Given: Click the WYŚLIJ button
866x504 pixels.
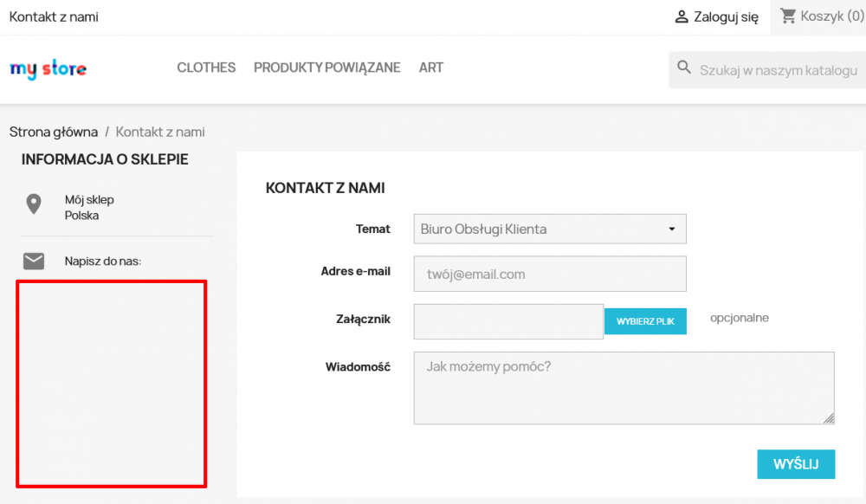Looking at the screenshot, I should 796,464.
